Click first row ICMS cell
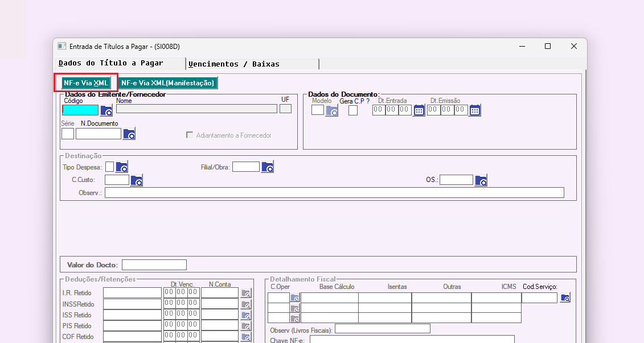 (496, 297)
